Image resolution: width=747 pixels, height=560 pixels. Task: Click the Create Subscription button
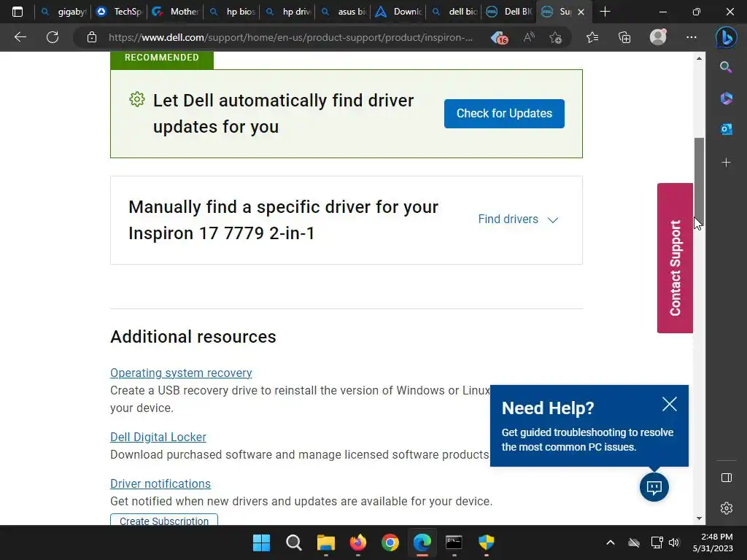point(164,520)
